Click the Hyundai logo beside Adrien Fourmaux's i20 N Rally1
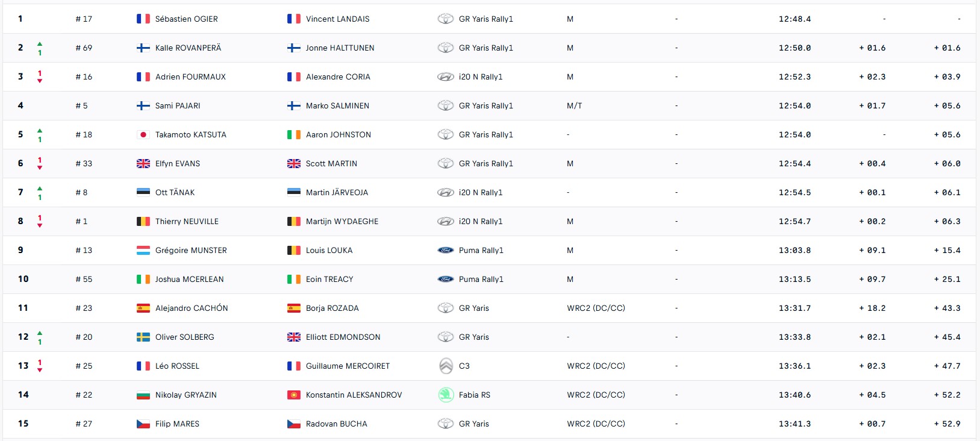Viewport: 980px width, 441px height. [x=445, y=77]
